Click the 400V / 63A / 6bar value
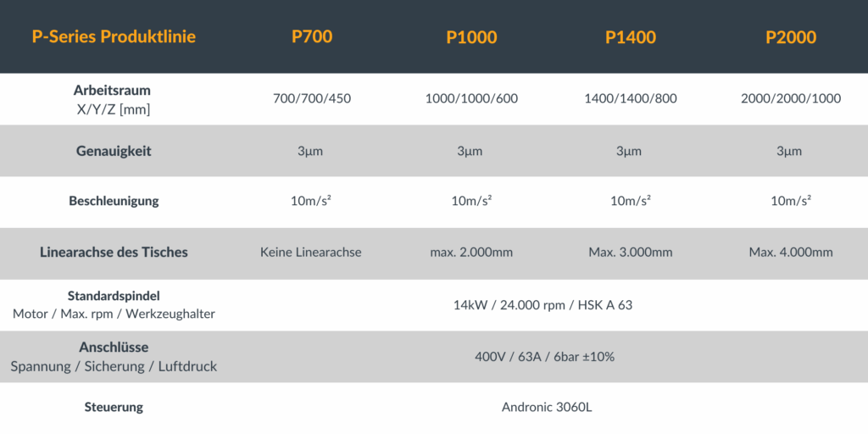The image size is (868, 434). 544,357
